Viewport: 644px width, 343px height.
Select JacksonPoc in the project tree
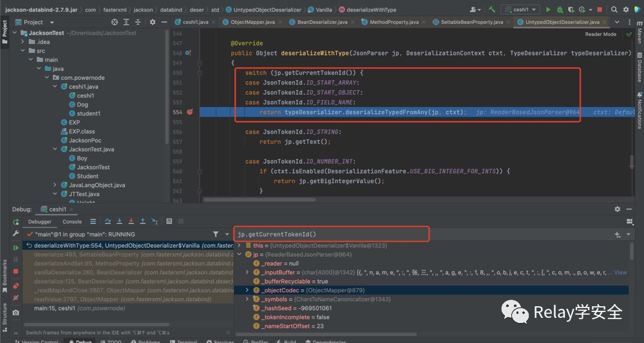pos(84,141)
